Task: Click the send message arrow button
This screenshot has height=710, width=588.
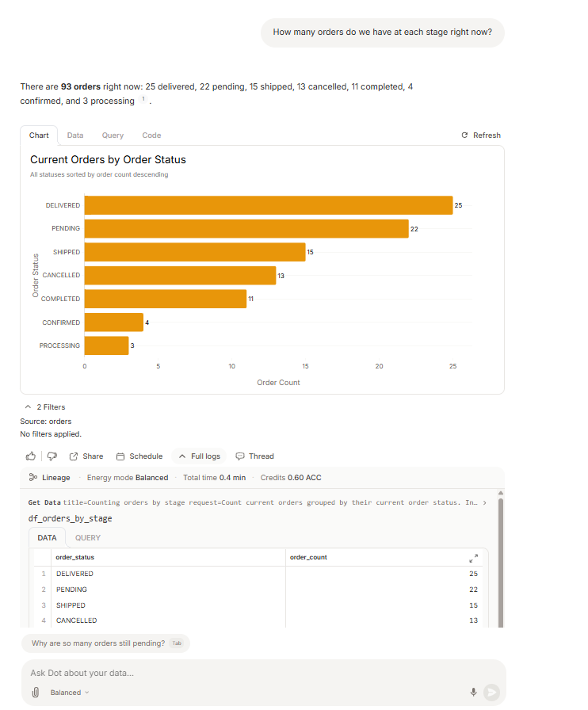Action: [x=491, y=692]
